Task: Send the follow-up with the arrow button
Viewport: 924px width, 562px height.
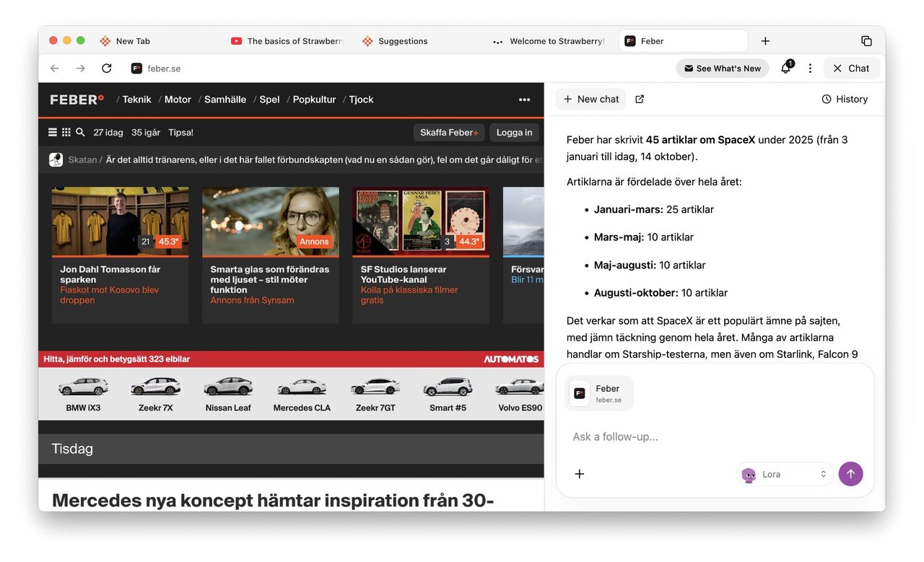Action: (x=850, y=474)
